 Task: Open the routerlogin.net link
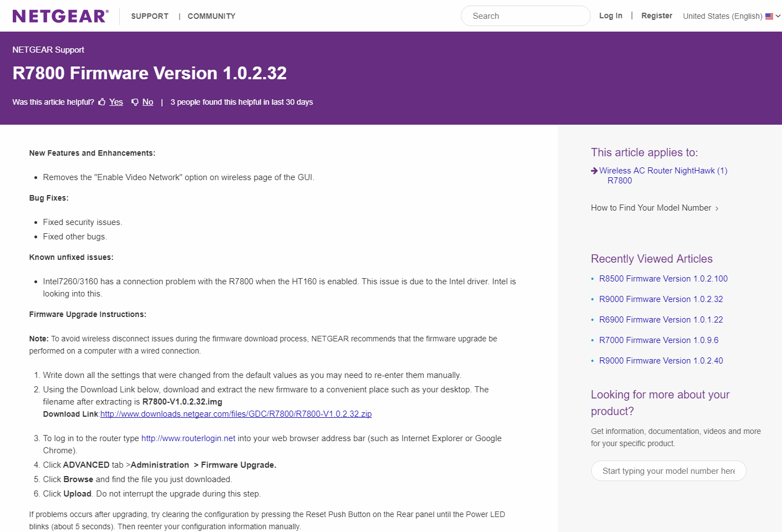(189, 438)
